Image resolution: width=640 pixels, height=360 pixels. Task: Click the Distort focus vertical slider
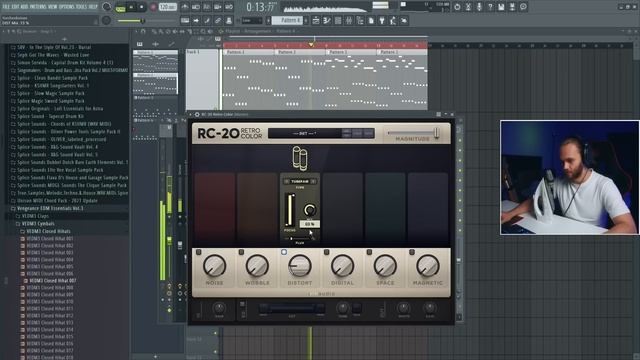click(290, 210)
